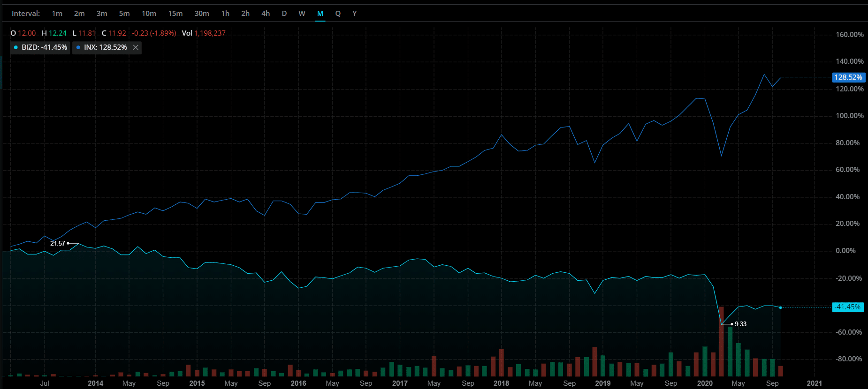Click the Vol 1,198,237 readout

point(204,33)
